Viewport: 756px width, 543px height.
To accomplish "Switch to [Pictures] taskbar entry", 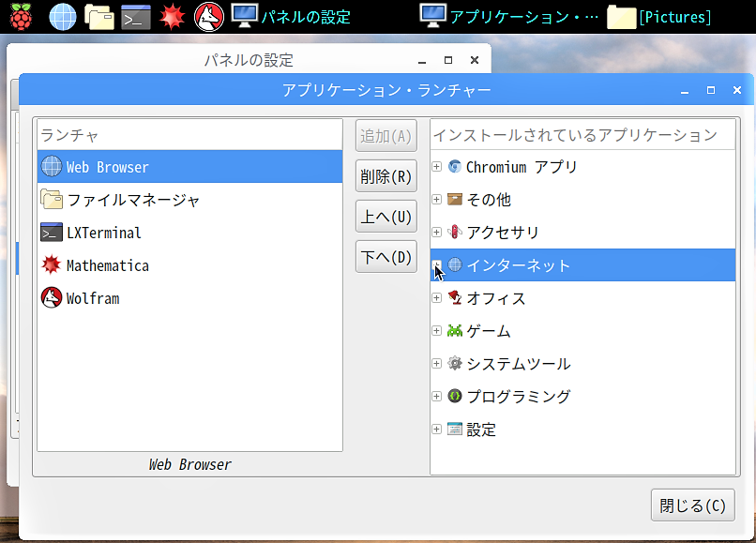I will [659, 17].
